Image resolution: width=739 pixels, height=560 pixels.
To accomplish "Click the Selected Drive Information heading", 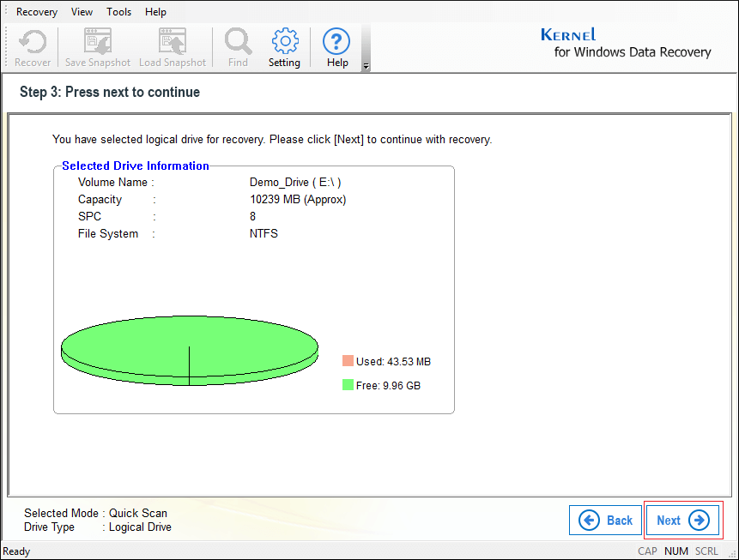I will [136, 166].
